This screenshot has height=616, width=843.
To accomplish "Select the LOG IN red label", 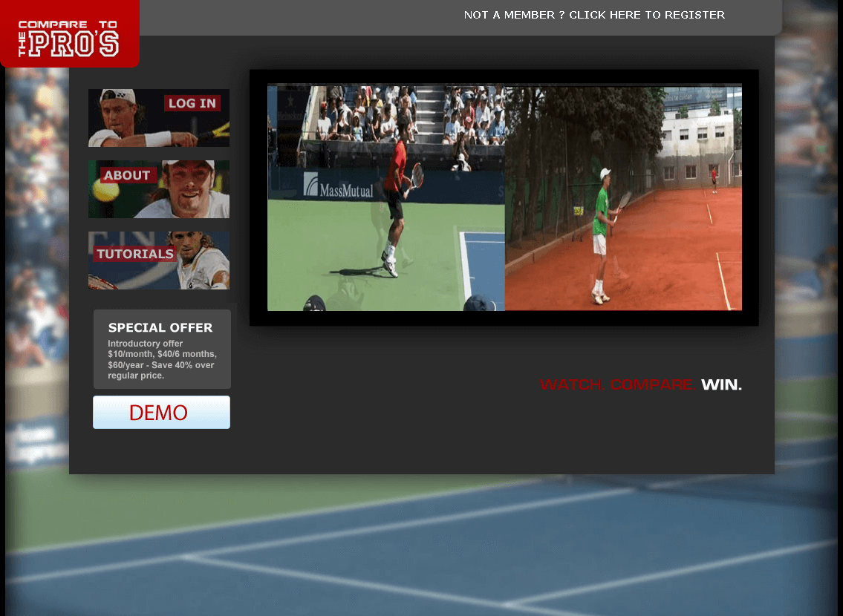I will point(192,102).
